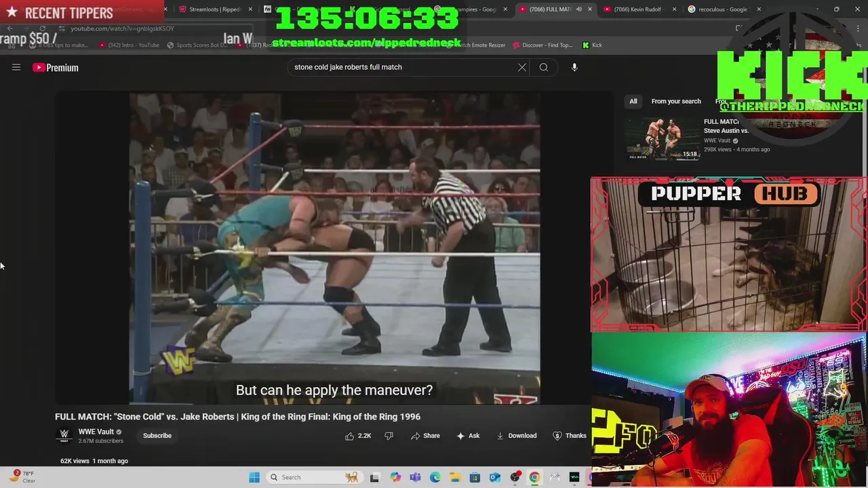Screen dimensions: 868x488
Task: Open the Discover - Find Top bookmark
Action: click(542, 45)
